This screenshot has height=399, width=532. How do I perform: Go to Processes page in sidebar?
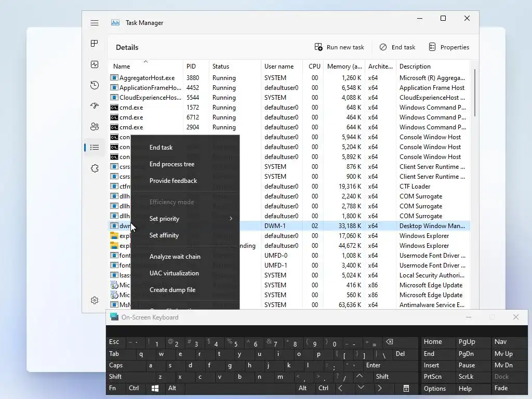click(x=95, y=44)
